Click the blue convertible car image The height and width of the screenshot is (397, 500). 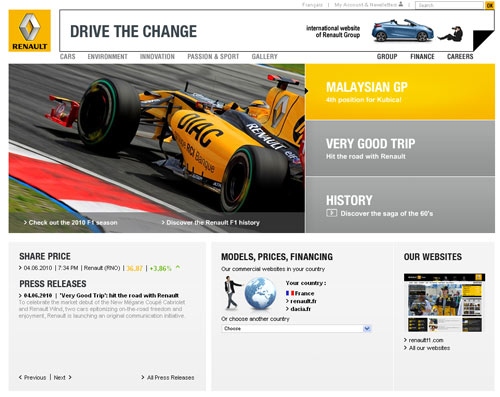click(x=403, y=30)
